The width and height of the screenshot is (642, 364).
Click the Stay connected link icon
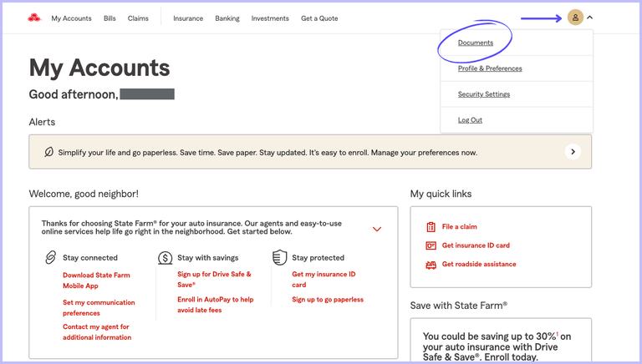click(50, 258)
